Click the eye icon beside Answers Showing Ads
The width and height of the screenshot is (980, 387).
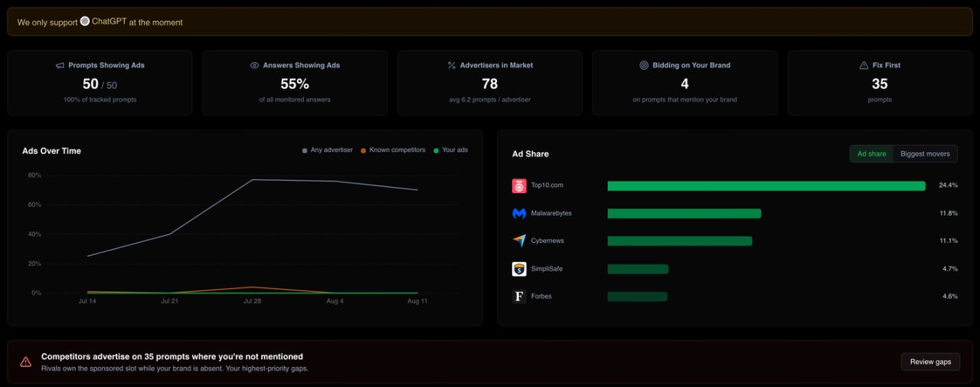tap(254, 65)
